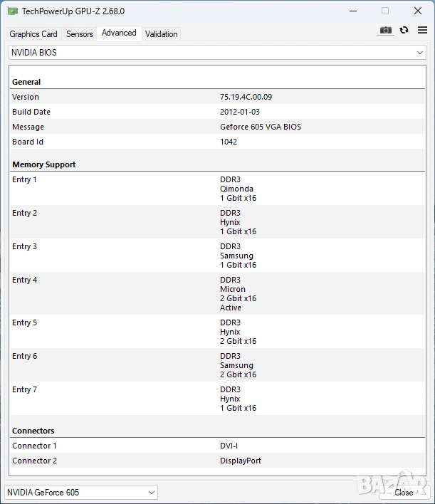Click the refresh arrows icon
The image size is (435, 504).
coord(404,30)
